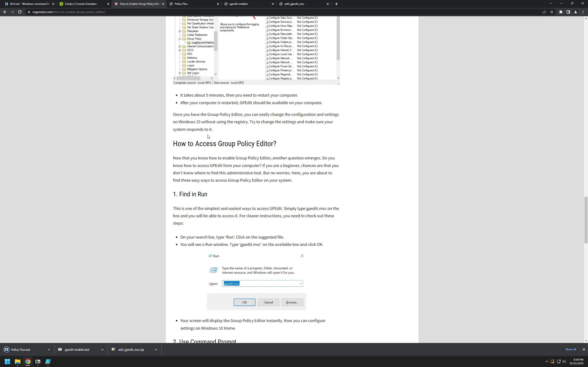Click the 7-Zip taskbar icon
Viewport: 588px width, 367px height.
click(38, 361)
